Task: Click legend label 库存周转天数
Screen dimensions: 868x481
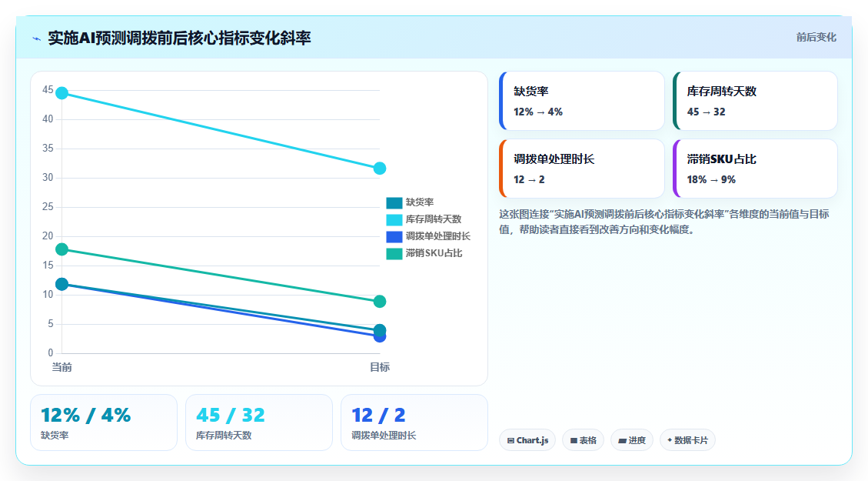Action: tap(434, 219)
